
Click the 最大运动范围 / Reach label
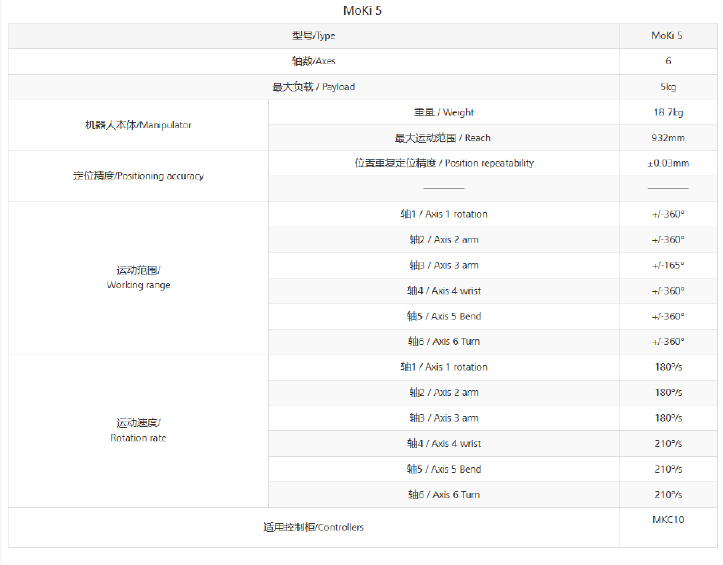(443, 138)
